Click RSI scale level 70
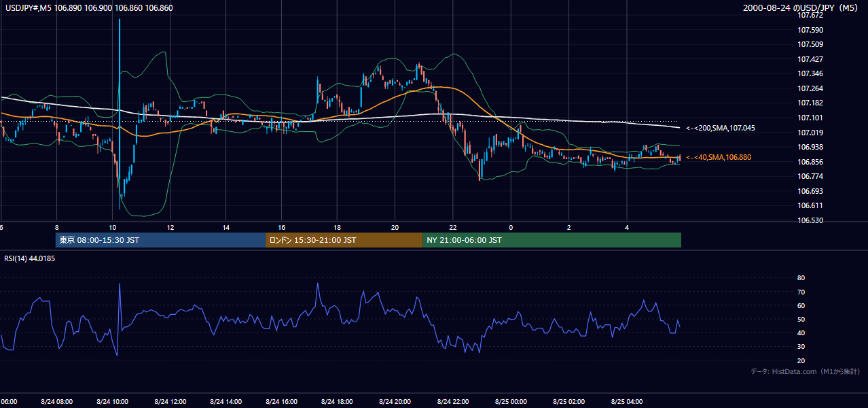 tap(801, 292)
